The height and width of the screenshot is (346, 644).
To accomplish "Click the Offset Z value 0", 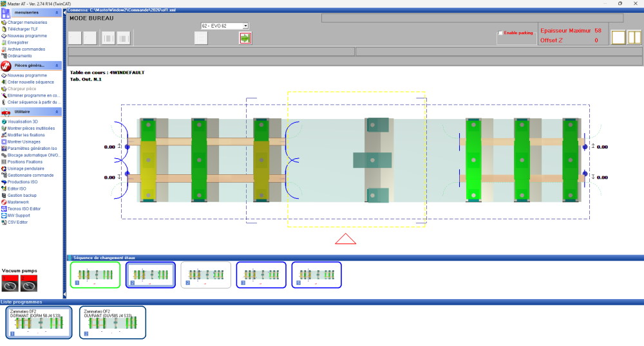I will [x=596, y=40].
